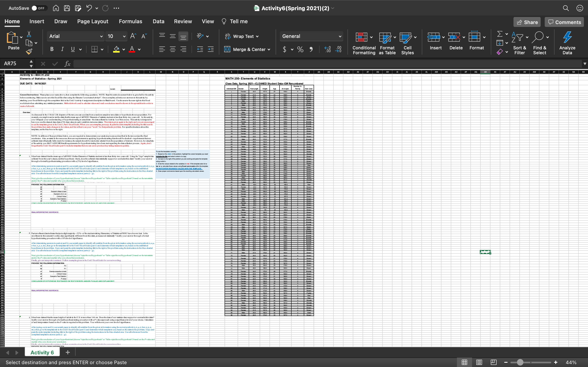The image size is (588, 367).
Task: Click the yellow fill color button
Action: pyautogui.click(x=116, y=49)
